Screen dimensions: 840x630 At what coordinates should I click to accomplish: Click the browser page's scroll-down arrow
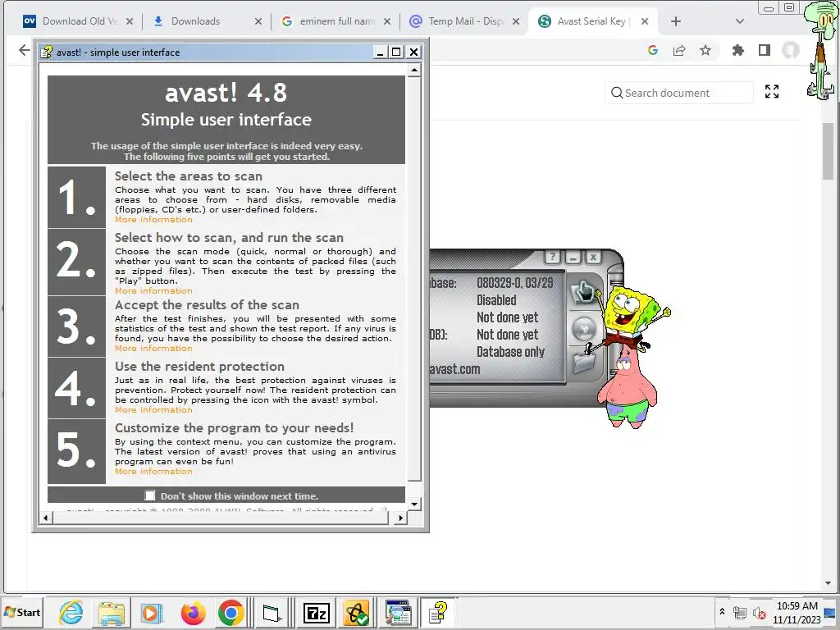(829, 583)
